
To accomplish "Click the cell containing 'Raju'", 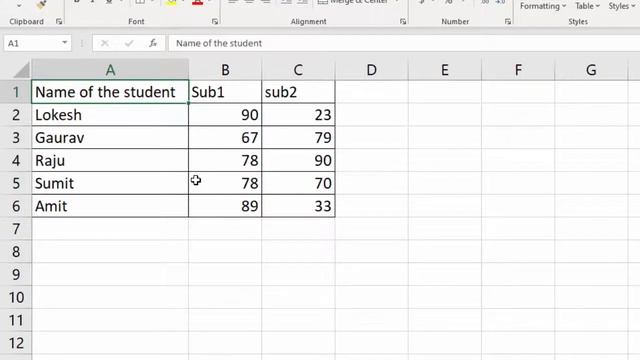I will [x=110, y=160].
